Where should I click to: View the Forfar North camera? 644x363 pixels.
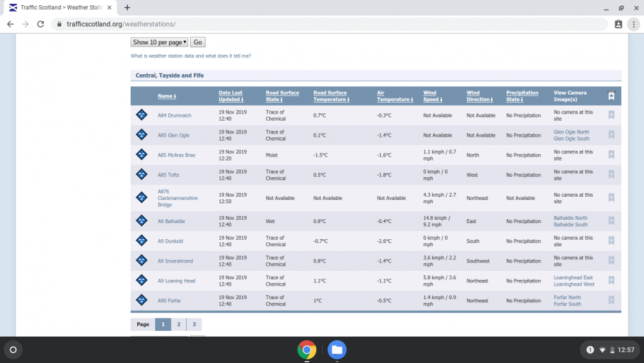567,297
